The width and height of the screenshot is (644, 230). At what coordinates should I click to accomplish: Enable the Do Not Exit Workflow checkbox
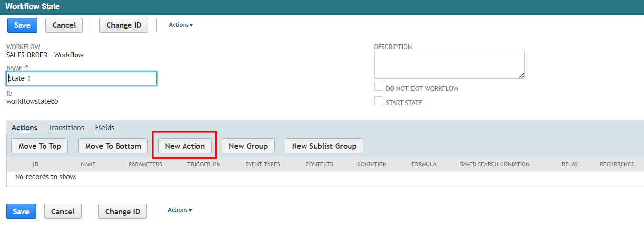379,87
